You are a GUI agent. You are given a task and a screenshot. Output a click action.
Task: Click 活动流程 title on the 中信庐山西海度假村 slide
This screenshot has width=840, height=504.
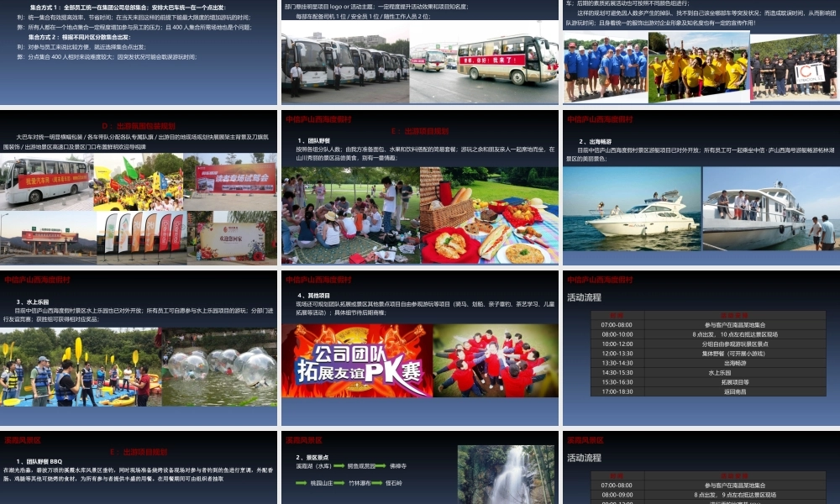point(584,297)
